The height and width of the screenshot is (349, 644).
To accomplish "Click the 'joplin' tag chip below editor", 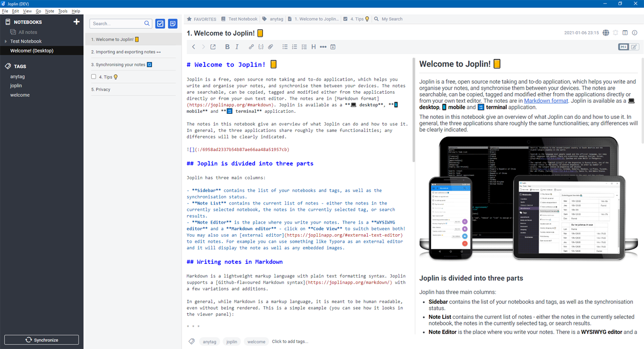I will click(x=232, y=341).
